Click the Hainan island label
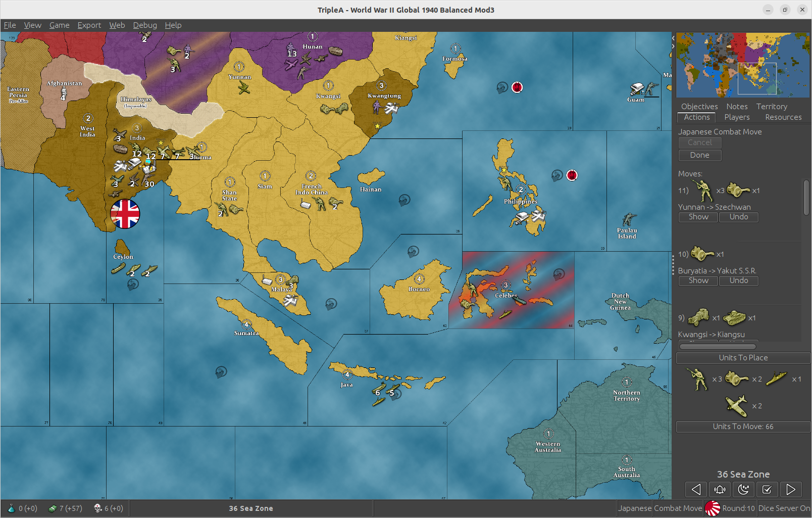Image resolution: width=812 pixels, height=518 pixels. [x=371, y=190]
